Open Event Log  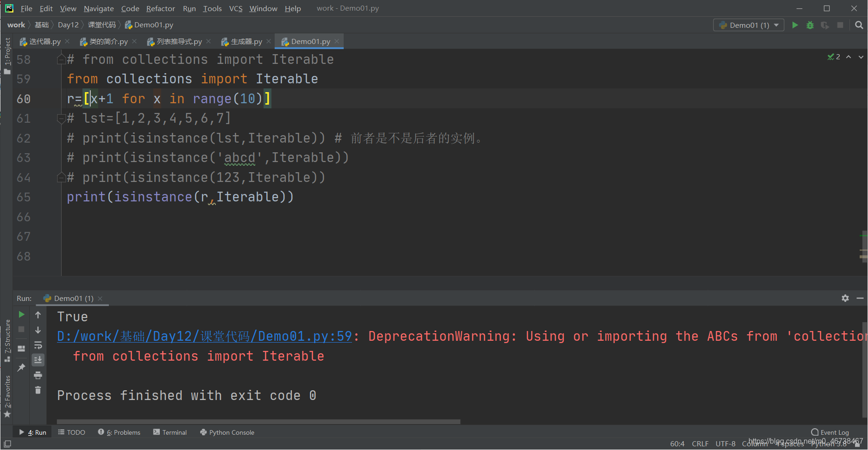pos(830,432)
